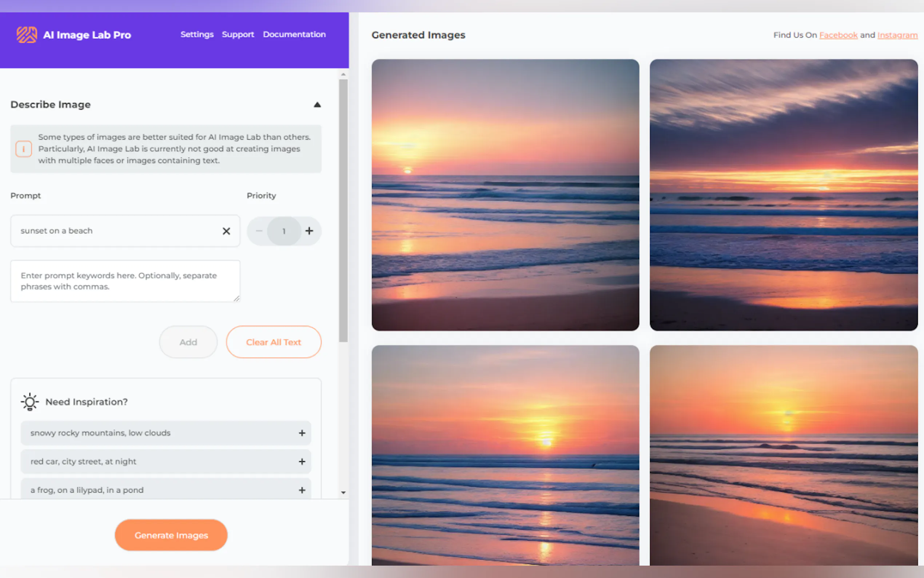Open the Settings menu
Screen dimensions: 924x578
[197, 35]
